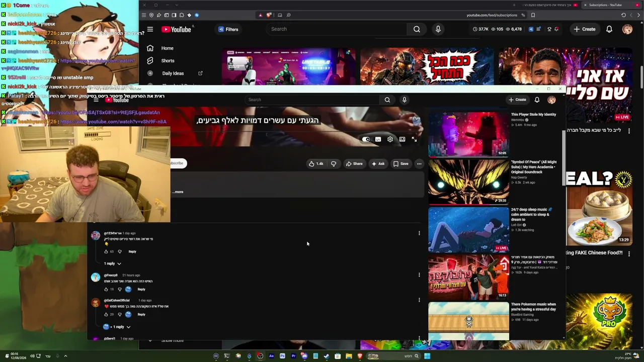The width and height of the screenshot is (644, 362).
Task: Save the video with the Save button
Action: point(401,163)
